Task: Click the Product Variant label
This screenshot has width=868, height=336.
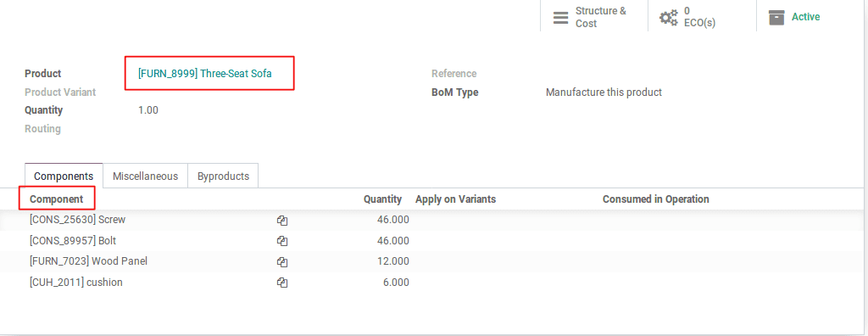Action: 60,92
